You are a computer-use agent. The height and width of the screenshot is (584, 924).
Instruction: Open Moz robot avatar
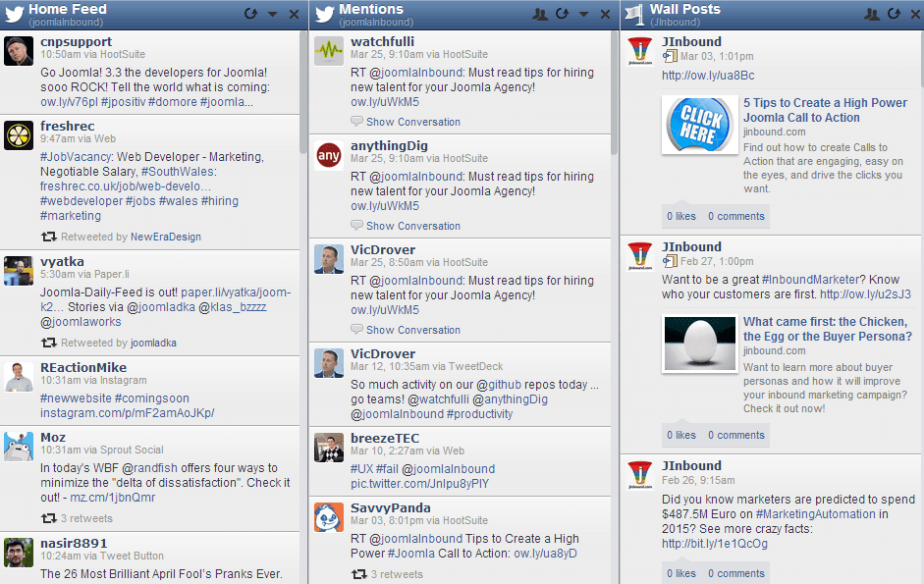point(19,447)
